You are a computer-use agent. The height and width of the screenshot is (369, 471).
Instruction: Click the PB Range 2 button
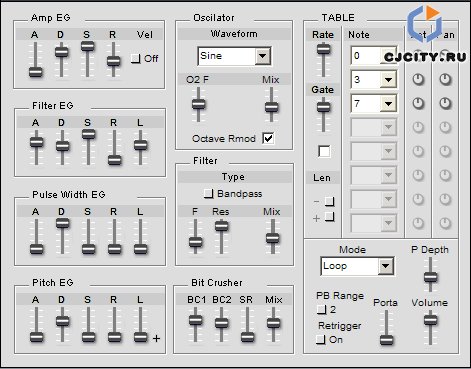(x=321, y=310)
